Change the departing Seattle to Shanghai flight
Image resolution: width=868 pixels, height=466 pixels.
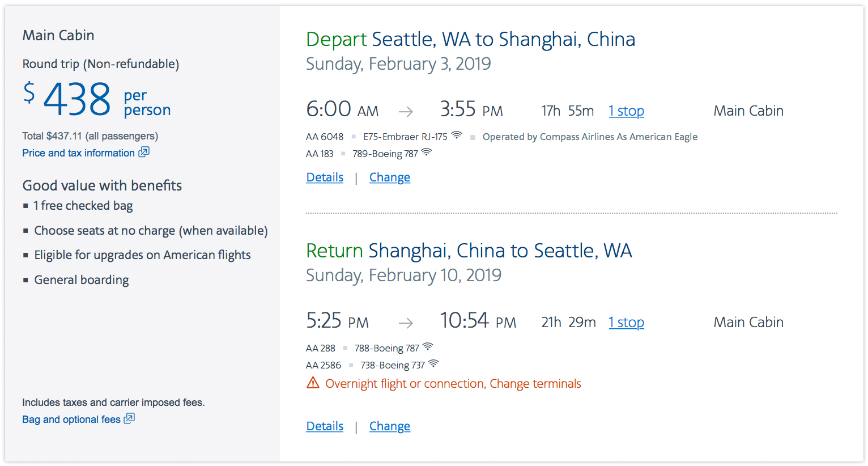(390, 177)
